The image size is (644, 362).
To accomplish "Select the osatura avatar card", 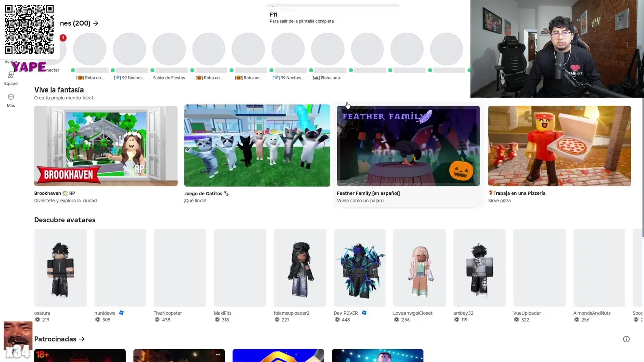I will [60, 267].
